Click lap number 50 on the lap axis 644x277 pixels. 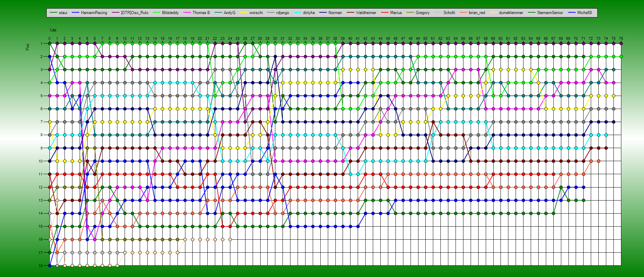click(425, 39)
